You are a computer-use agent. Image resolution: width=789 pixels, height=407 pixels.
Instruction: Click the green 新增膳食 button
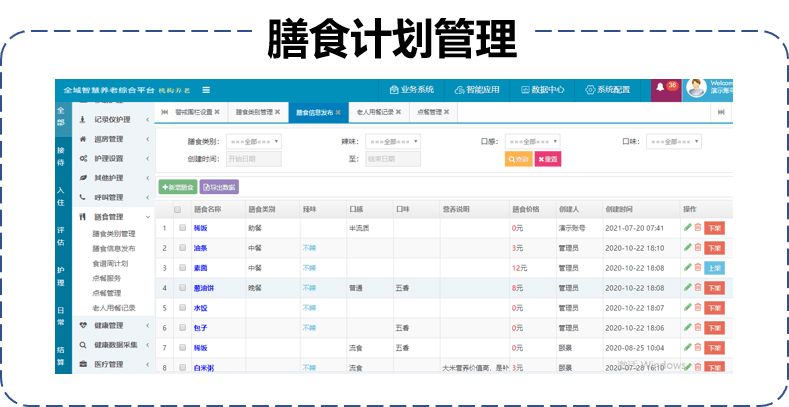(177, 187)
